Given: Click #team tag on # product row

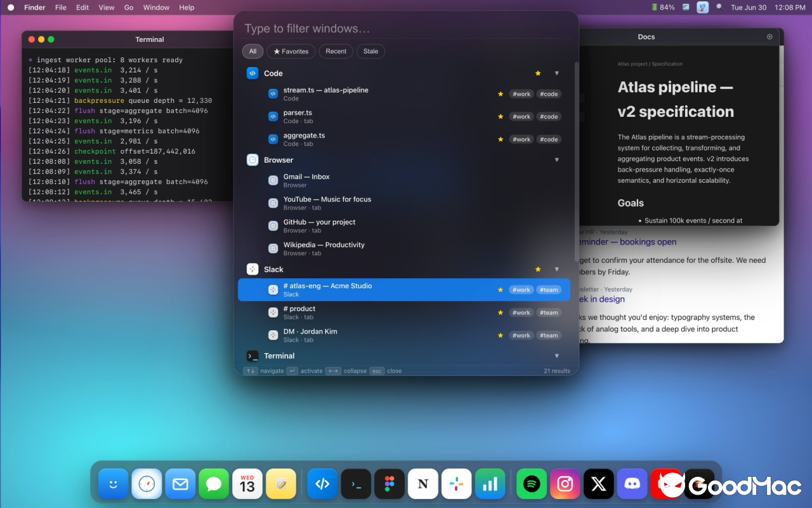Looking at the screenshot, I should coord(549,312).
